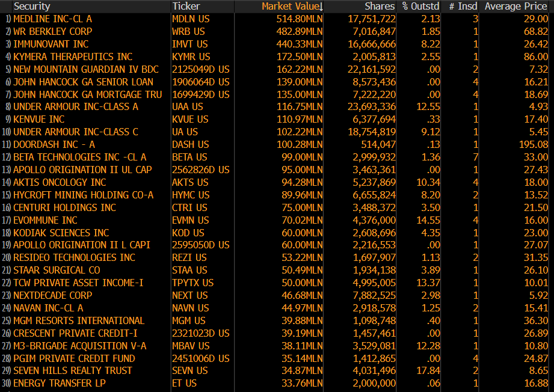This screenshot has width=554, height=392.
Task: Click ticker DASH US
Action: click(191, 144)
